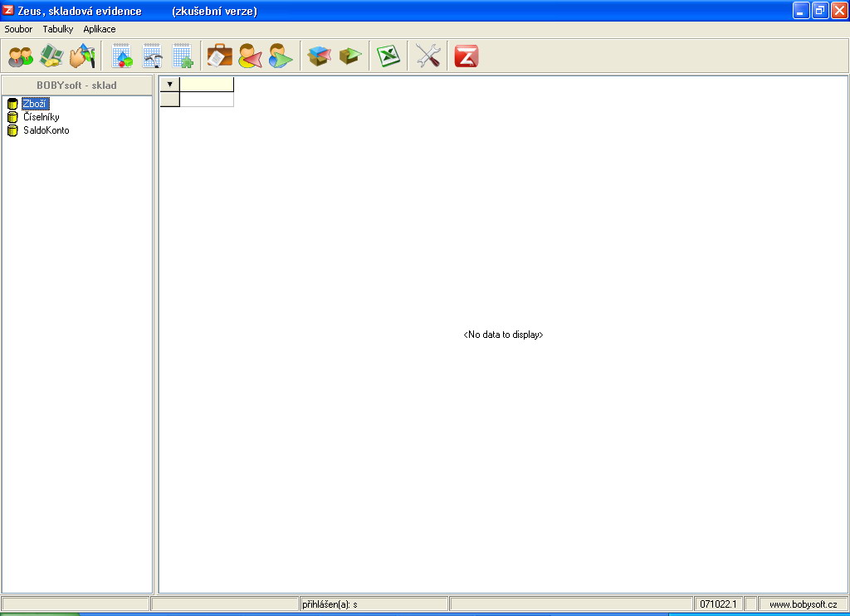Image resolution: width=850 pixels, height=616 pixels.
Task: Click the red Zeus Z toolbar icon
Action: click(467, 56)
